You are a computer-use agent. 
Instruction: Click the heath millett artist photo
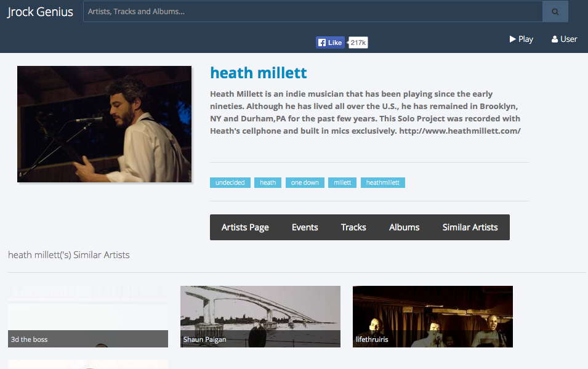coord(104,124)
